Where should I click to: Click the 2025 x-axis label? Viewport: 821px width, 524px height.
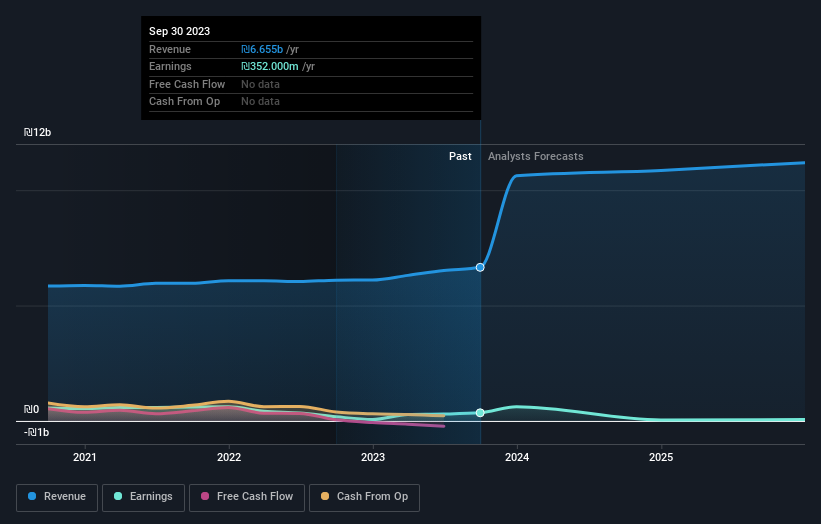[661, 458]
